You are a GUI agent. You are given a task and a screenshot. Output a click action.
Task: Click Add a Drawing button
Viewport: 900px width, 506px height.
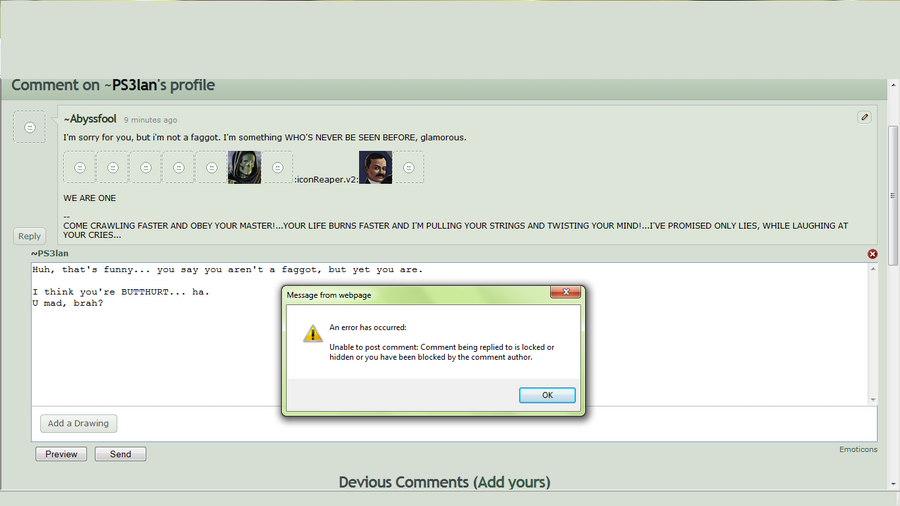[x=78, y=423]
